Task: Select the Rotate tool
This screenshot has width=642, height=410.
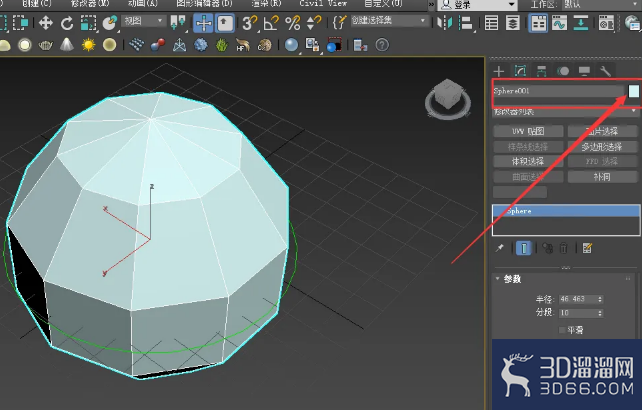Action: pos(67,23)
